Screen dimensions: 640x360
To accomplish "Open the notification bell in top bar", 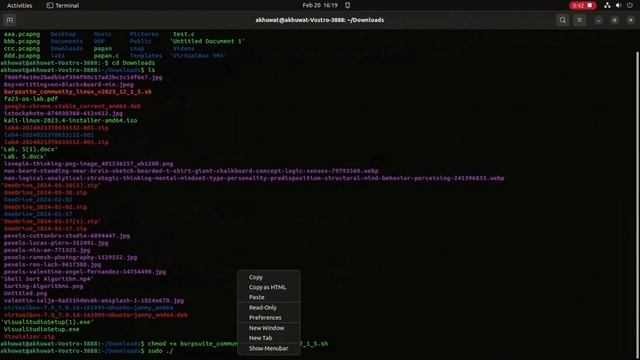I will coord(347,5).
